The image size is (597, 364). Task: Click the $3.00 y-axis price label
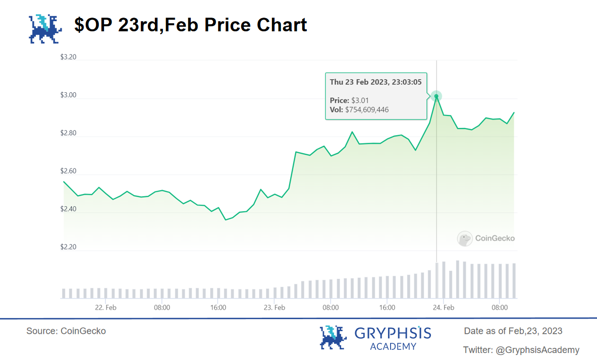68,95
